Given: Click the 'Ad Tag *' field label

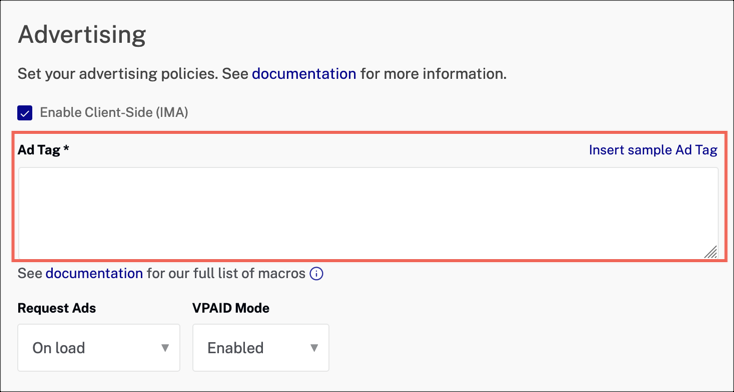Looking at the screenshot, I should point(44,150).
